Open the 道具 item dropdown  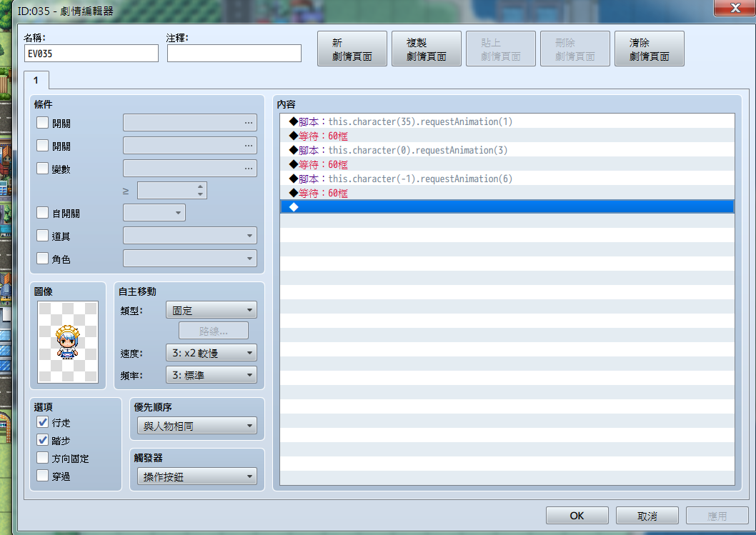pyautogui.click(x=190, y=235)
